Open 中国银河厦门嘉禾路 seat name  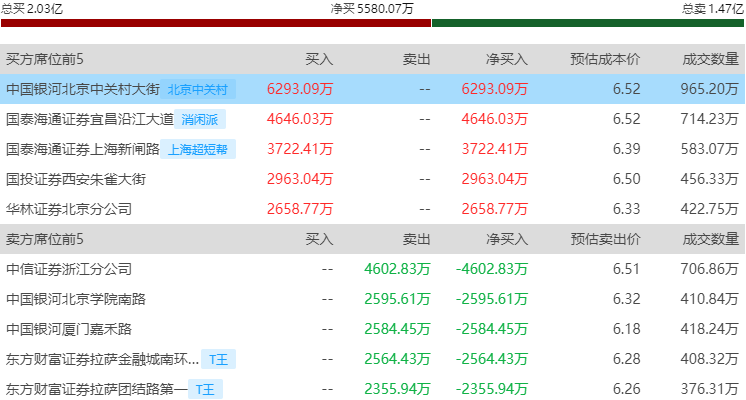pos(69,329)
